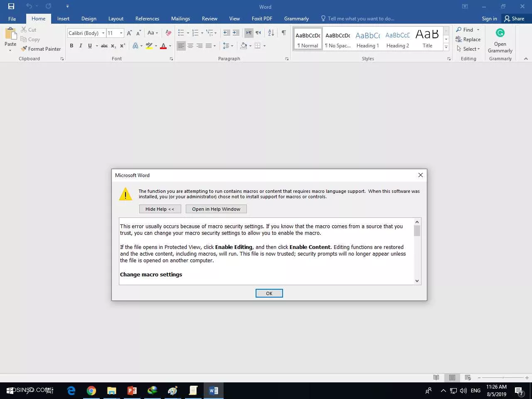Click Open in Help Window button
Screen dimensions: 532x399
(216, 209)
